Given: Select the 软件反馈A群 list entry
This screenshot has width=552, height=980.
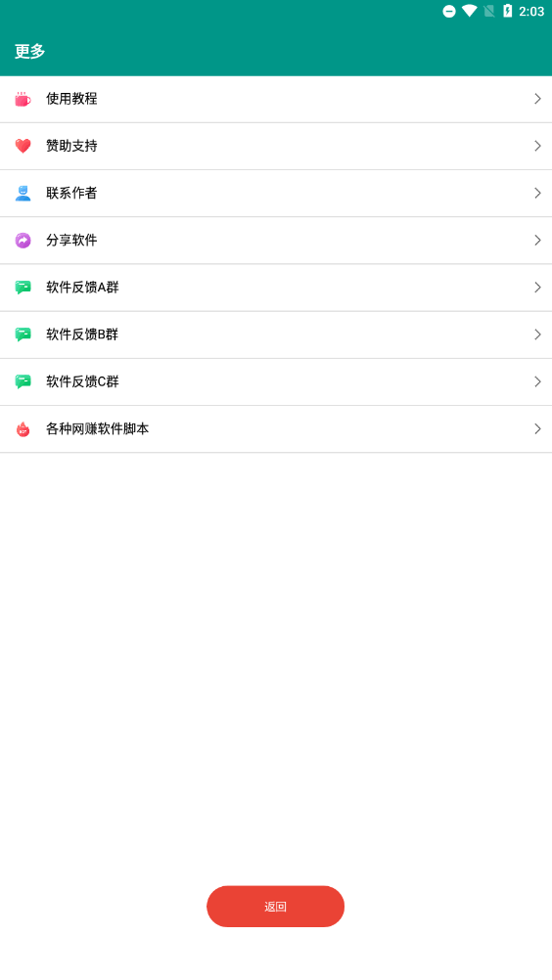Looking at the screenshot, I should (x=276, y=288).
